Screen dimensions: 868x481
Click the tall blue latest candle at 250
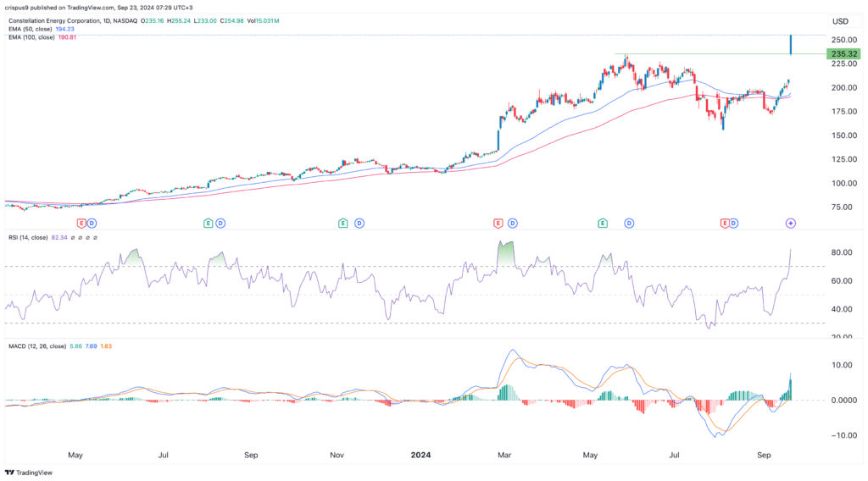pyautogui.click(x=791, y=44)
